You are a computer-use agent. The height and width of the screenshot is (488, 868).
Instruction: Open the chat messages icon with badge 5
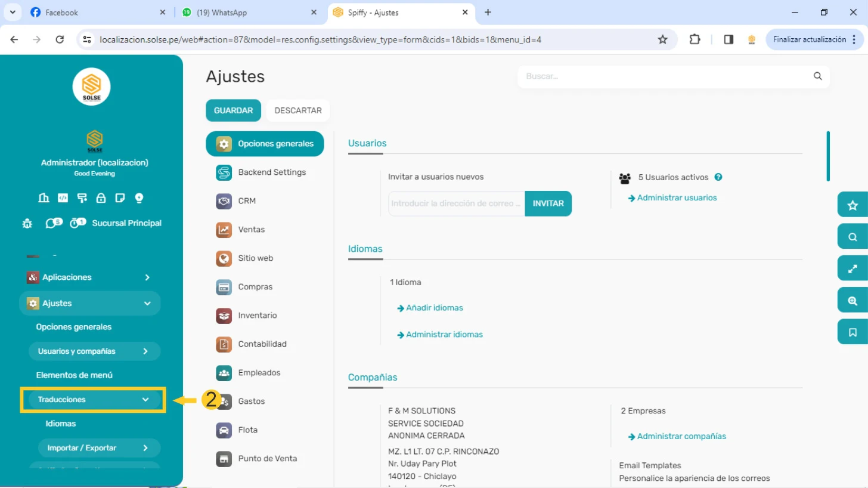pyautogui.click(x=51, y=224)
